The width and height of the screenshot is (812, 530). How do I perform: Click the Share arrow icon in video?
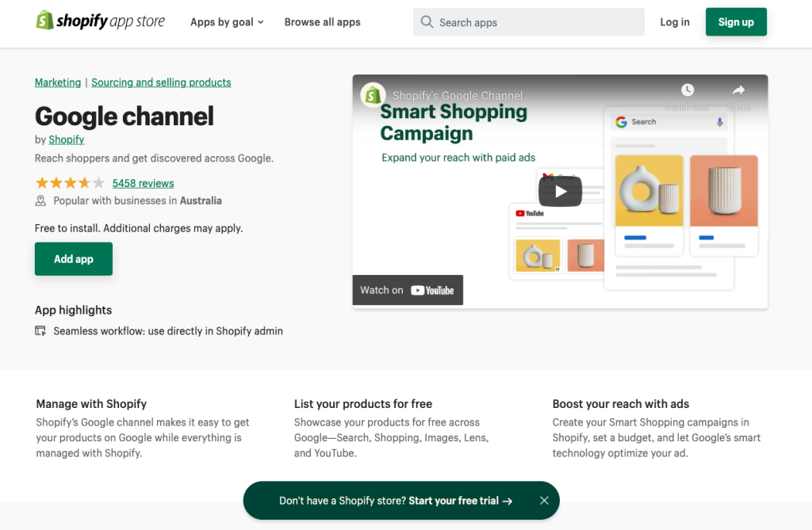(738, 90)
